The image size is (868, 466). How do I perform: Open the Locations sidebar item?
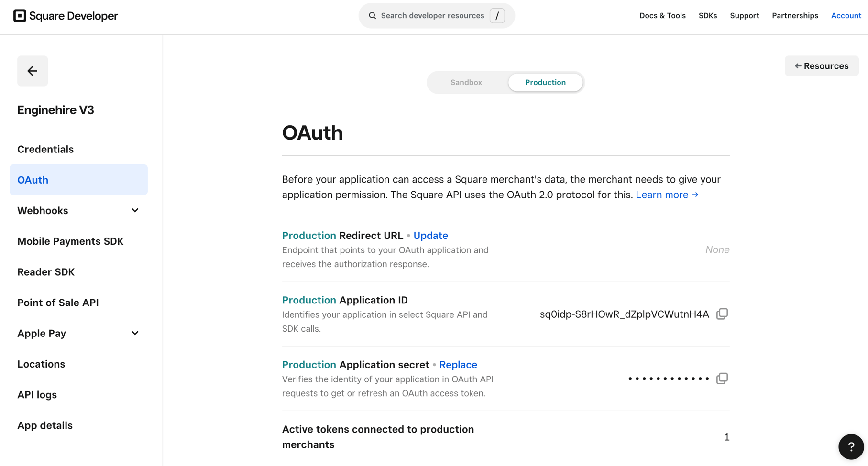point(41,364)
